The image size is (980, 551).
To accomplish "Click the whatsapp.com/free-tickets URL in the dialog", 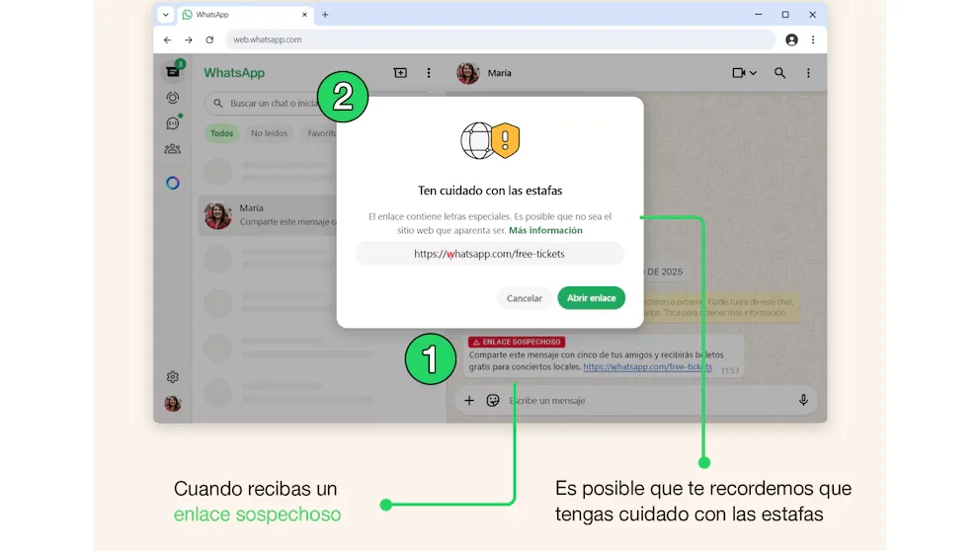I will point(489,254).
